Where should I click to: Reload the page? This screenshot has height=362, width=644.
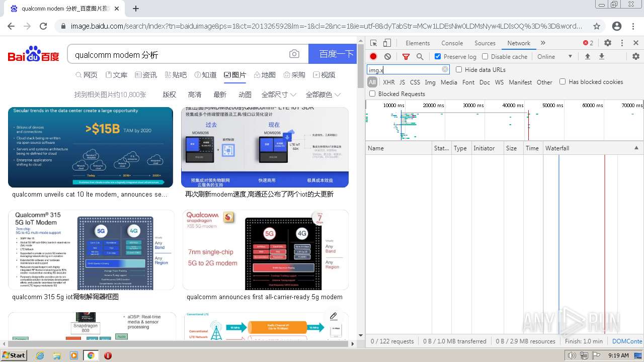click(x=43, y=26)
